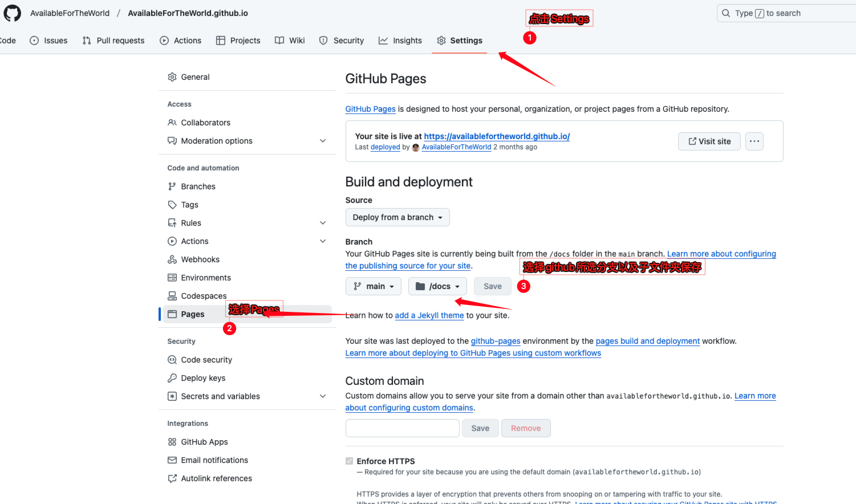Image resolution: width=856 pixels, height=504 pixels.
Task: Click the General gear icon in sidebar
Action: point(172,77)
